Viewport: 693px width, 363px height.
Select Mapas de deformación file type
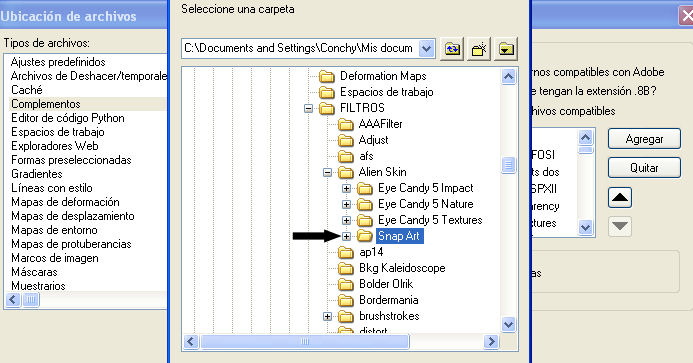pos(65,202)
